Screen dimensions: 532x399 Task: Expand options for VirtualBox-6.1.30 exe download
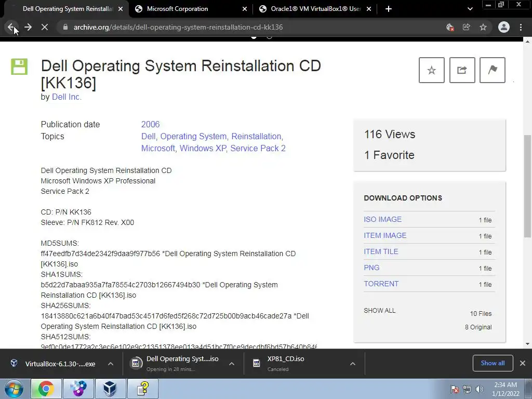coord(111,364)
